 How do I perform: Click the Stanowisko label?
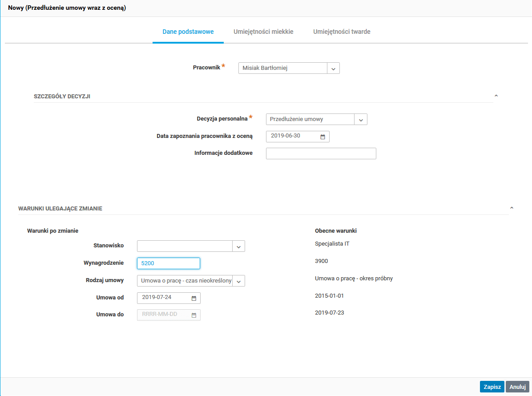coord(109,245)
